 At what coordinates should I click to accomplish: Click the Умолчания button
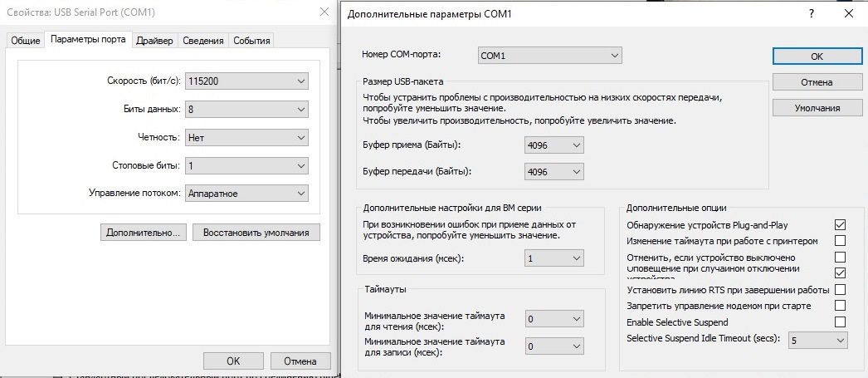(x=817, y=108)
